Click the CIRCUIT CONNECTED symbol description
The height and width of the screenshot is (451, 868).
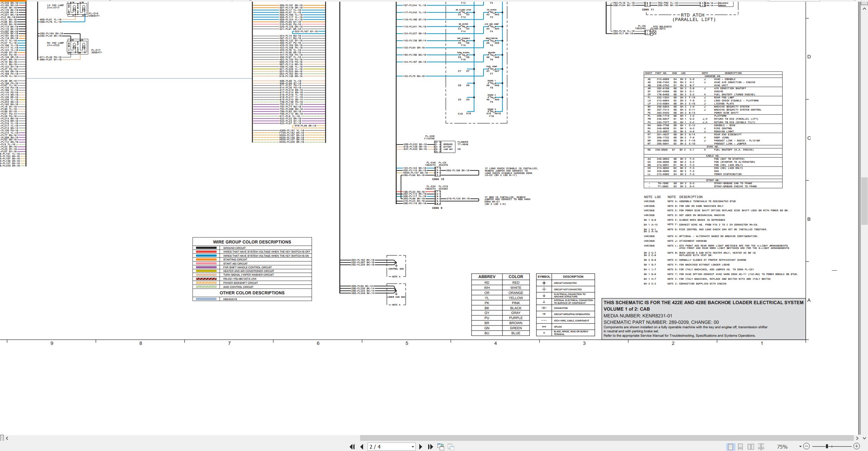(565, 283)
